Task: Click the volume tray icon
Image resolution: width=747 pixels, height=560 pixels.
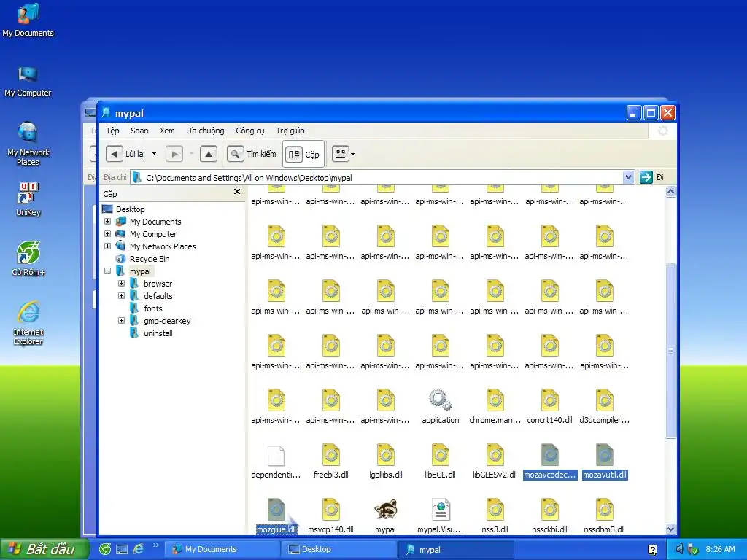Action: click(680, 550)
